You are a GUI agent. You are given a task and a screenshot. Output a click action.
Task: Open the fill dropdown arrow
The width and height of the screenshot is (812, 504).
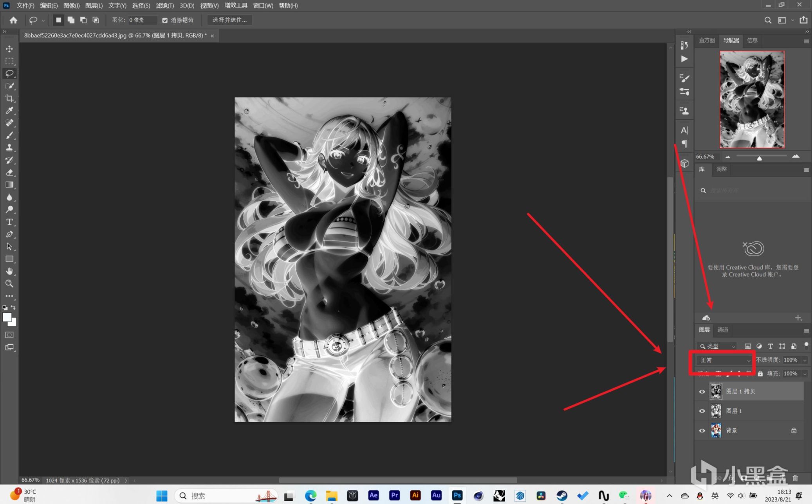(805, 374)
